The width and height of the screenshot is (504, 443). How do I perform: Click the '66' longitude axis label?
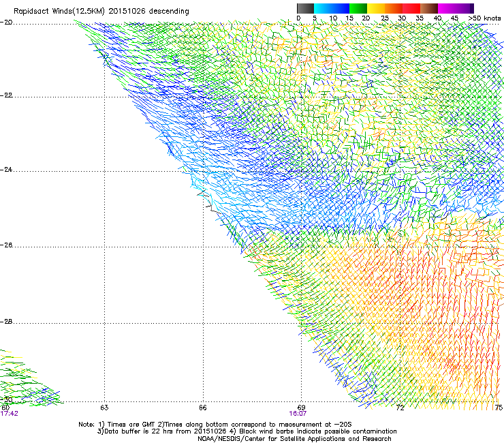(202, 408)
